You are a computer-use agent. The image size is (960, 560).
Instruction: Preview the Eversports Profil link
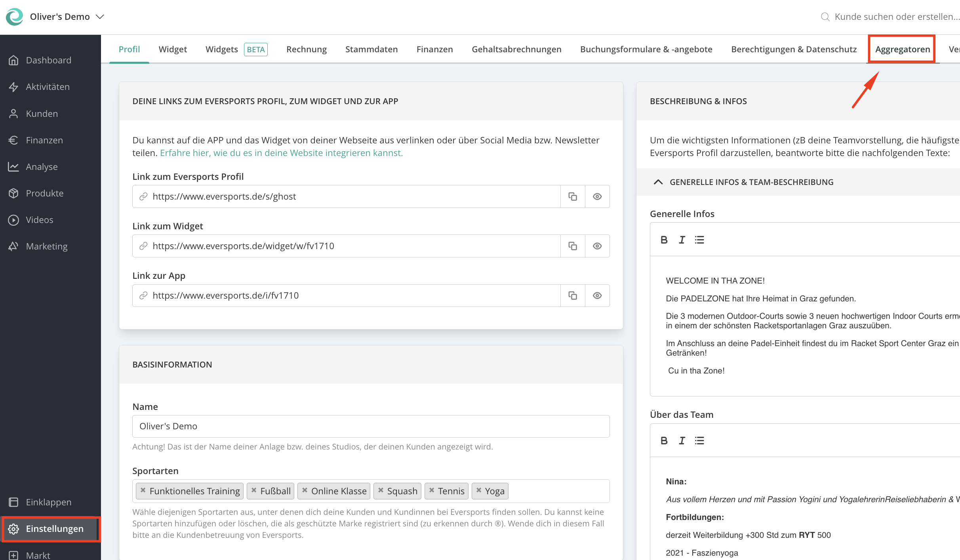pyautogui.click(x=597, y=196)
